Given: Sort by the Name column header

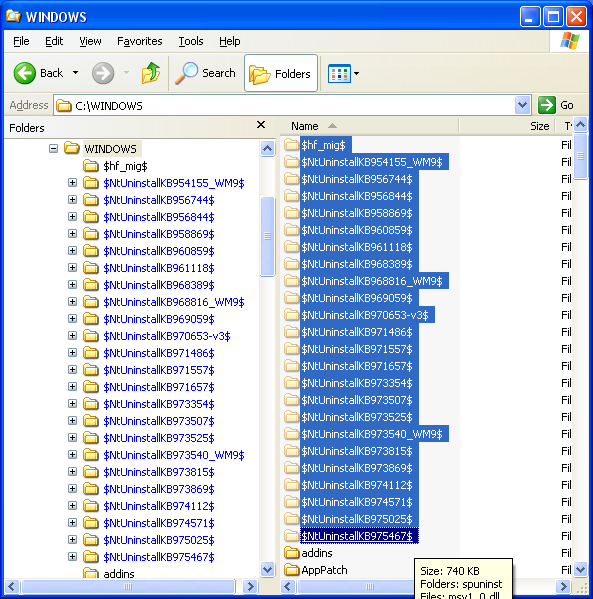Looking at the screenshot, I should click(x=370, y=126).
